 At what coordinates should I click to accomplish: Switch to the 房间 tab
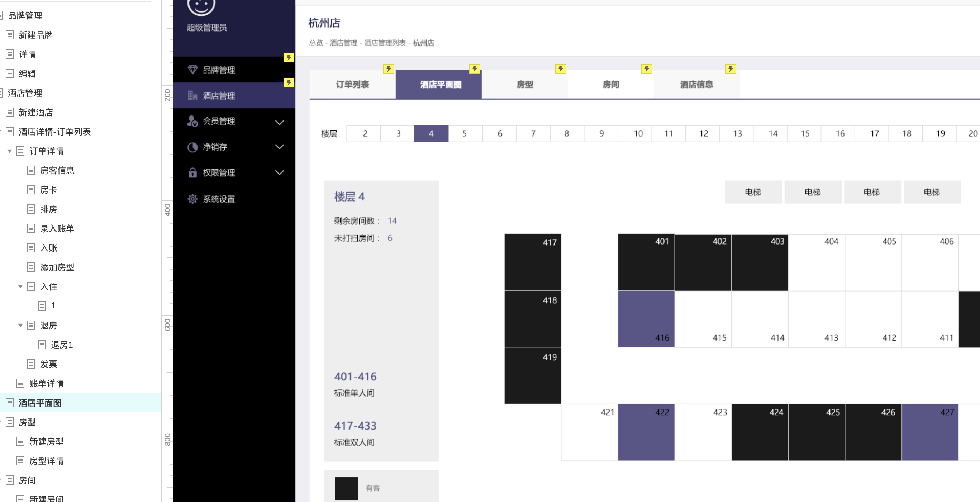pyautogui.click(x=610, y=84)
